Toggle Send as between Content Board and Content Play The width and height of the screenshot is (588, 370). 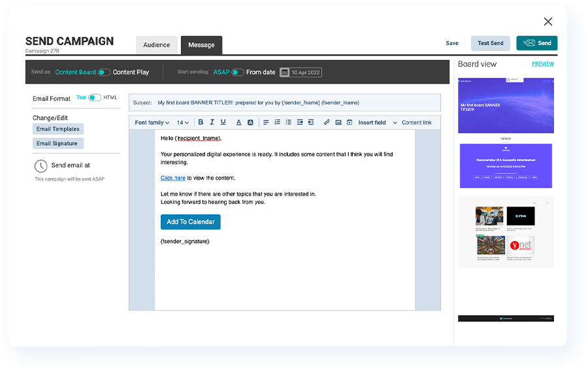(104, 73)
